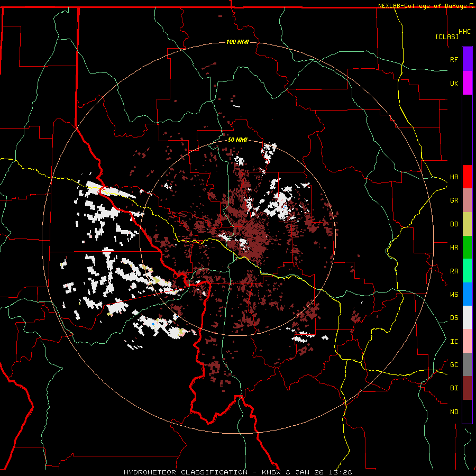This screenshot has height=476, width=476.
Task: Click the IC legend label
Action: coord(454,342)
